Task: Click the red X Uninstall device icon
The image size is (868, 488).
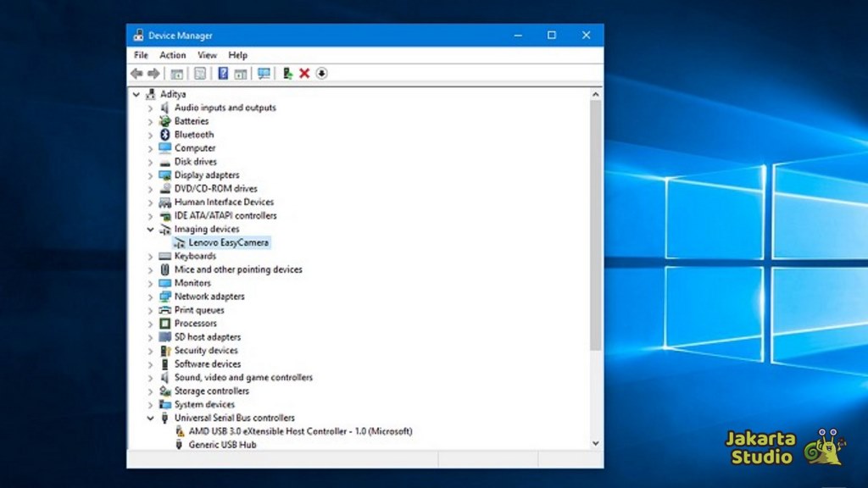Action: pyautogui.click(x=304, y=74)
